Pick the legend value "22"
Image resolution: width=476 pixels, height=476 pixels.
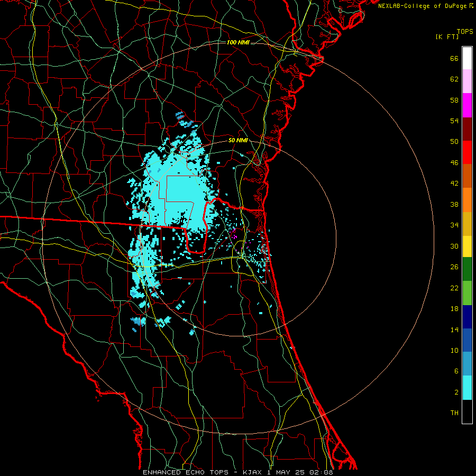pyautogui.click(x=454, y=288)
